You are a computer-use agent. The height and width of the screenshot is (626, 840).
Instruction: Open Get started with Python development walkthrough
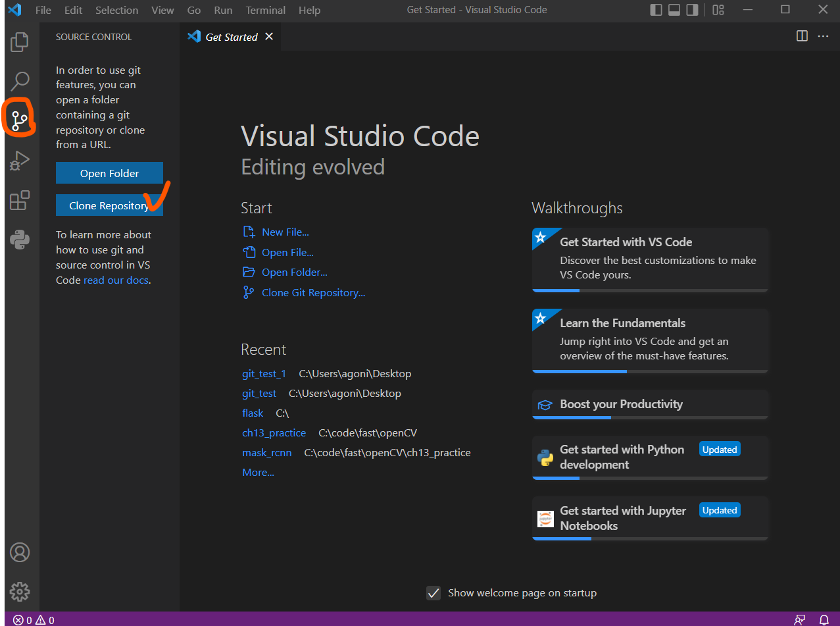pos(650,457)
